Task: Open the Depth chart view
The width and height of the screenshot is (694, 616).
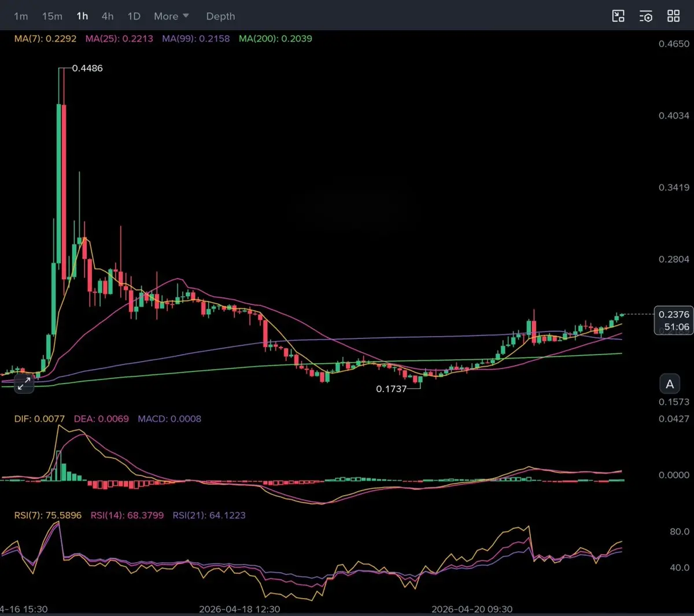Action: (x=221, y=16)
